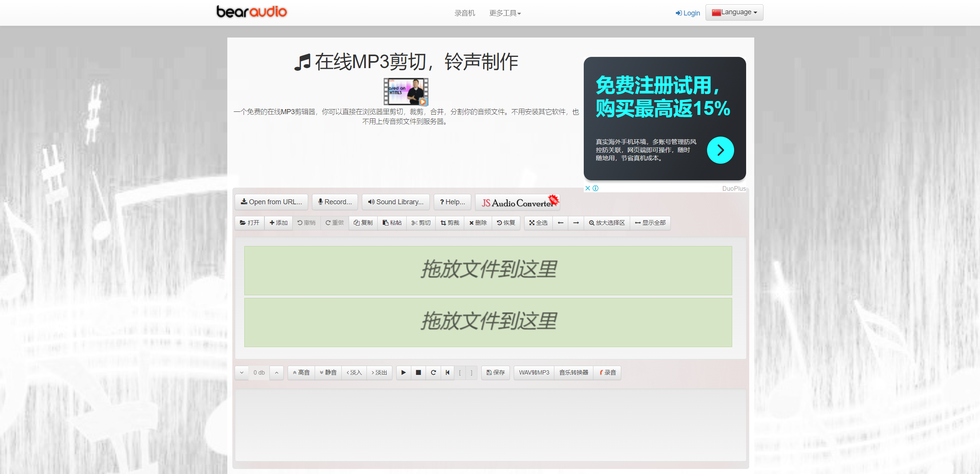This screenshot has height=474, width=980.
Task: Select all audio using 全选 icon
Action: coord(538,222)
